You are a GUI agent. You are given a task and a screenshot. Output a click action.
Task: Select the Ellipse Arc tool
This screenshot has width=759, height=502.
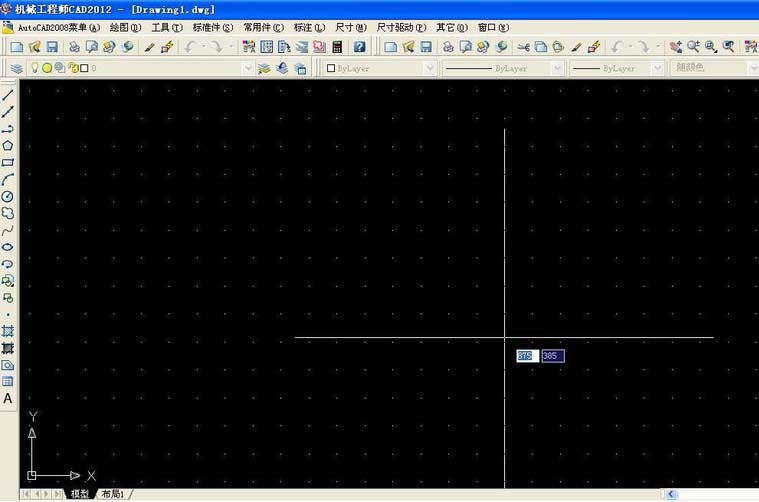pyautogui.click(x=8, y=264)
